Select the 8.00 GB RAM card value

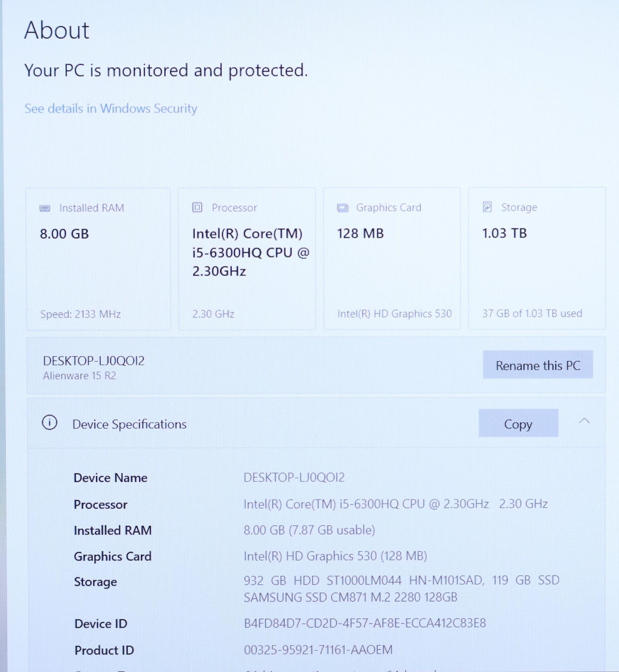point(64,234)
